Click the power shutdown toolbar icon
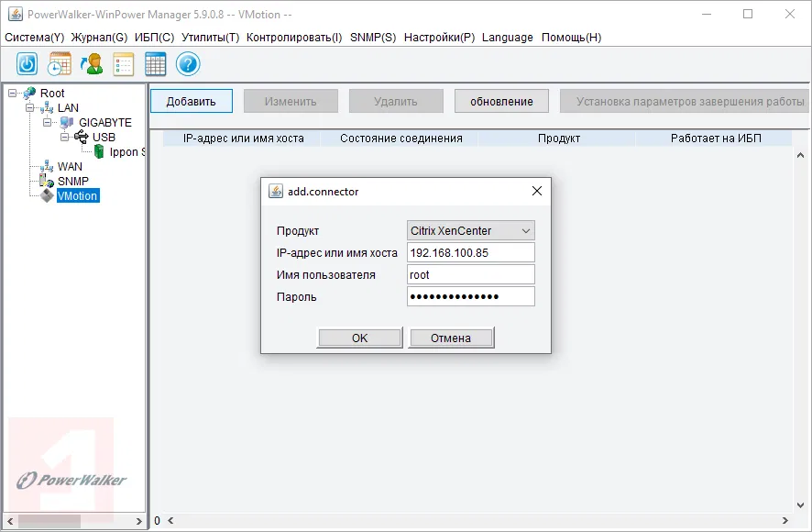Screen dimensions: 812x532 pyautogui.click(x=27, y=64)
